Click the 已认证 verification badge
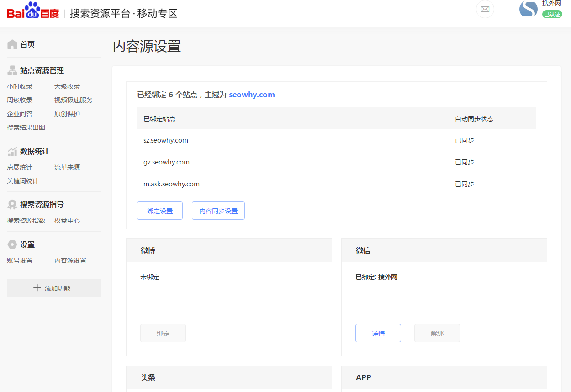The height and width of the screenshot is (392, 571). click(551, 14)
